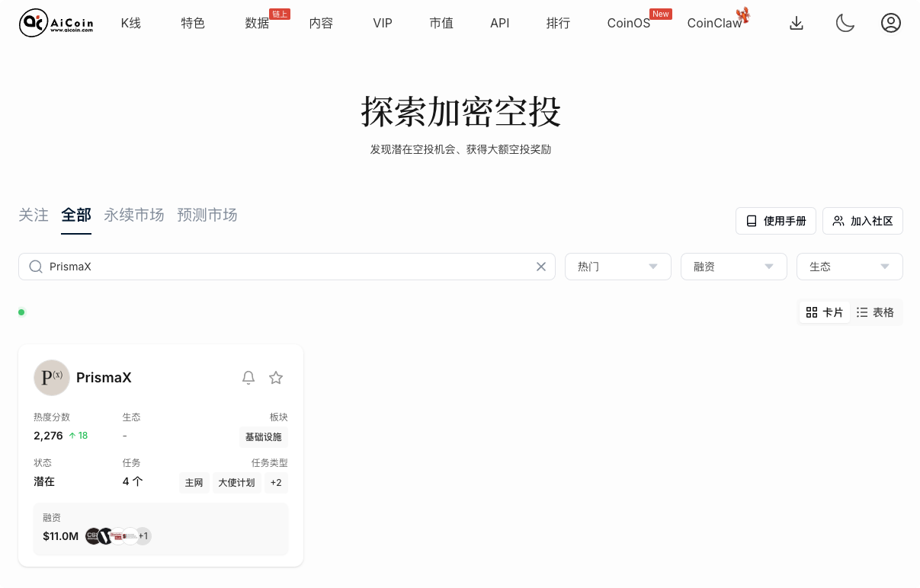Viewport: 920px width, 588px height.
Task: Click the 2,276 heat score value
Action: pos(48,436)
